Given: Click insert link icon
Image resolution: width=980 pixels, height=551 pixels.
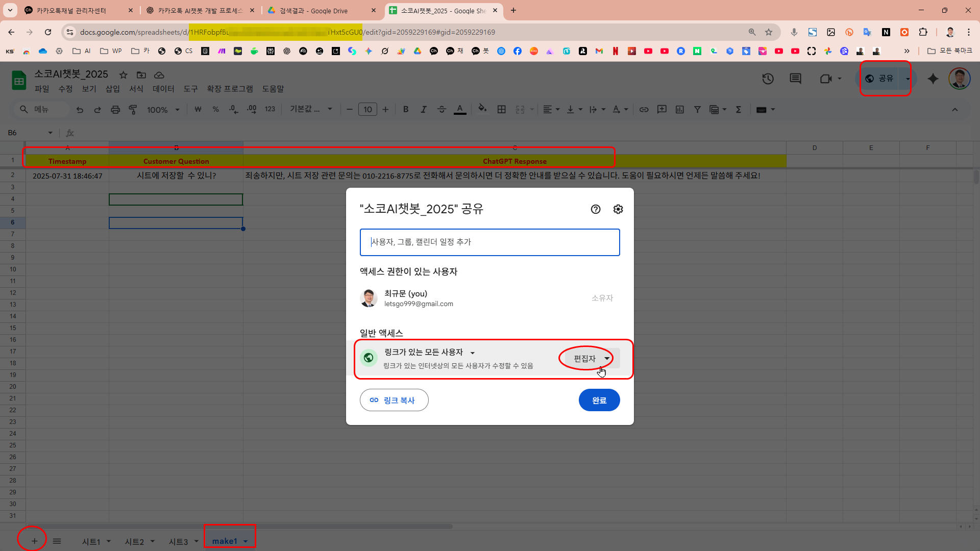Looking at the screenshot, I should (x=644, y=109).
